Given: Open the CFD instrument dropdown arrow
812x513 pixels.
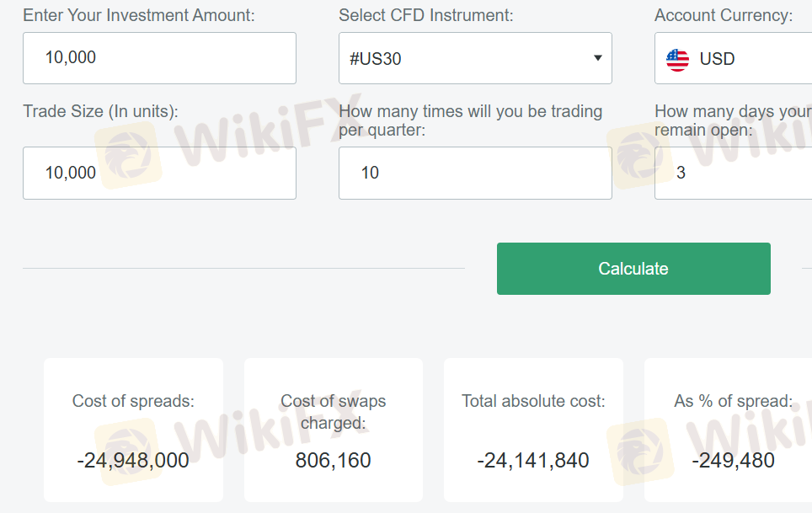Looking at the screenshot, I should (597, 58).
